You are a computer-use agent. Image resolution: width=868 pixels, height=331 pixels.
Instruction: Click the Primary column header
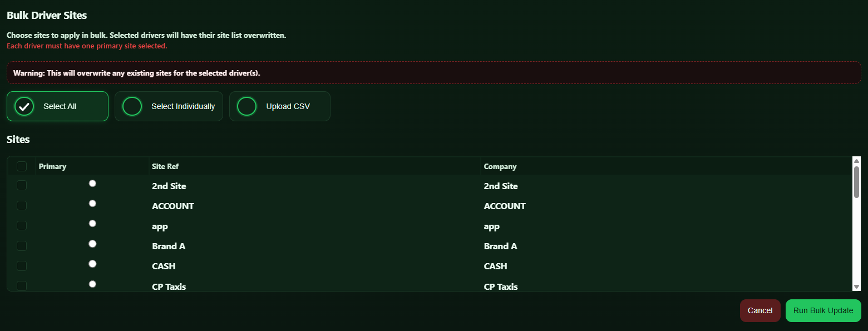(x=53, y=166)
